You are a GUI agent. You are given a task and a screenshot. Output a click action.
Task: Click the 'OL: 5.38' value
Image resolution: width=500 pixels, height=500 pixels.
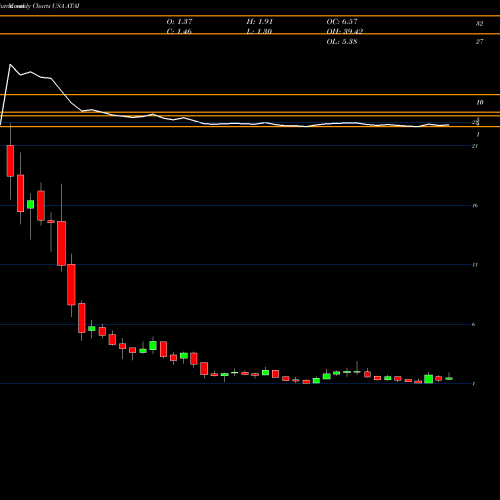pyautogui.click(x=342, y=42)
